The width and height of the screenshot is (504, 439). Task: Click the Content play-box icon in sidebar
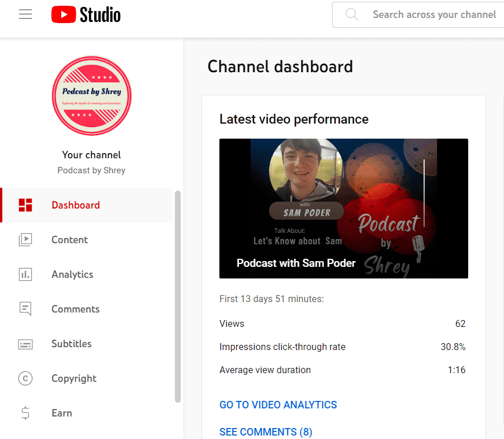(25, 240)
